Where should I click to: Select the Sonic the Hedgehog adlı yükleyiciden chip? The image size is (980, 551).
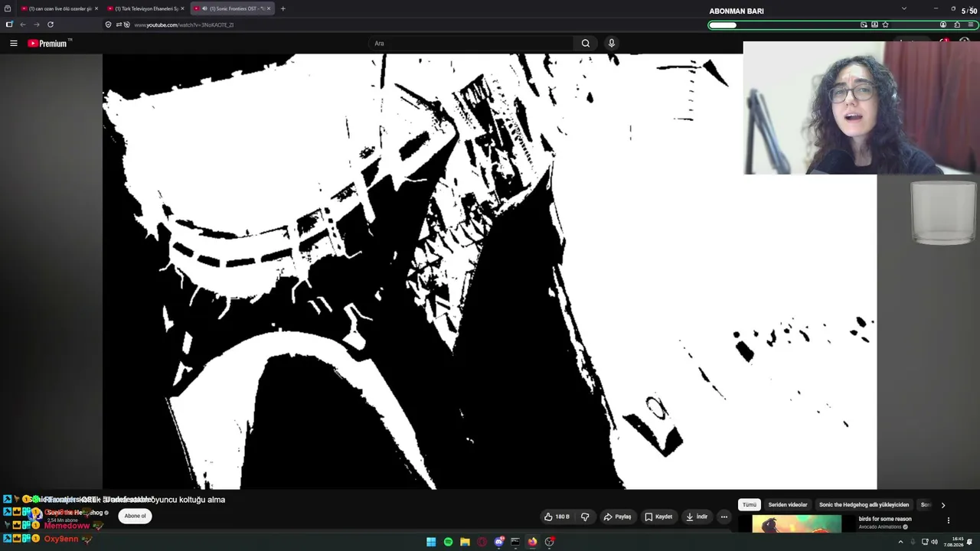coord(864,505)
